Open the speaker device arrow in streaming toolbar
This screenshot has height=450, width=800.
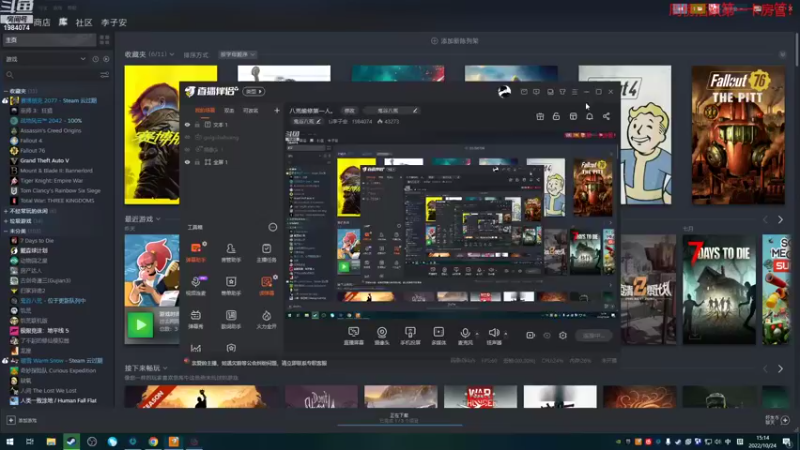(x=506, y=334)
